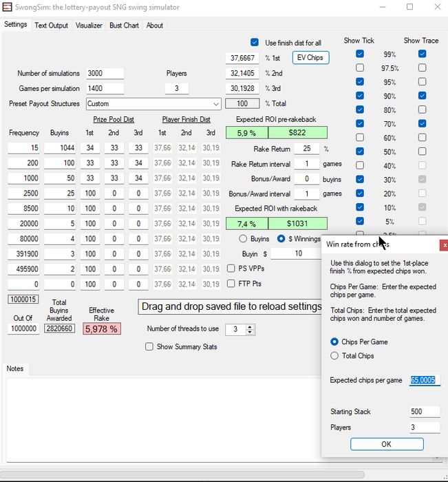Screen dimensions: 448x482
Task: Go to the About tab
Action: pos(155,25)
